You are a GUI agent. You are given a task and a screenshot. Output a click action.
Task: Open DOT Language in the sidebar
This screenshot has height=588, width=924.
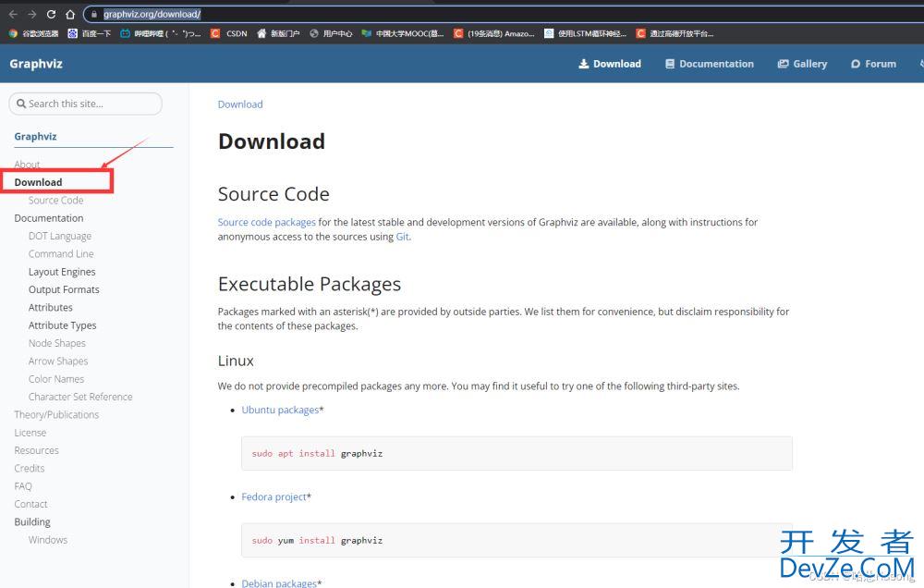coord(60,236)
